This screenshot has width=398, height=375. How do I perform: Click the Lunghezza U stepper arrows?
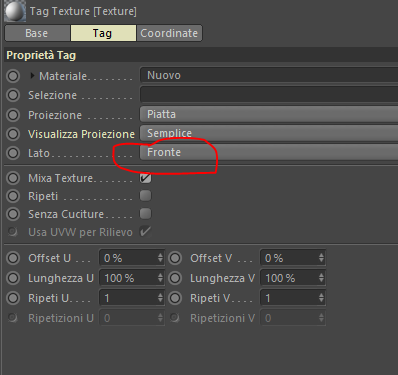(x=160, y=278)
